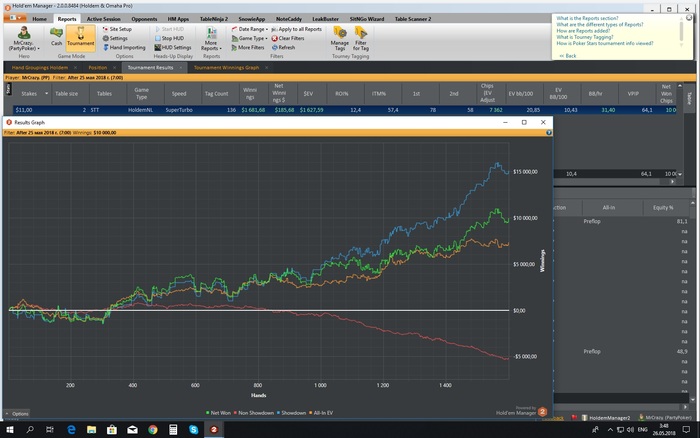Click Clear Filters
Image resolution: width=700 pixels, height=438 pixels.
[288, 38]
